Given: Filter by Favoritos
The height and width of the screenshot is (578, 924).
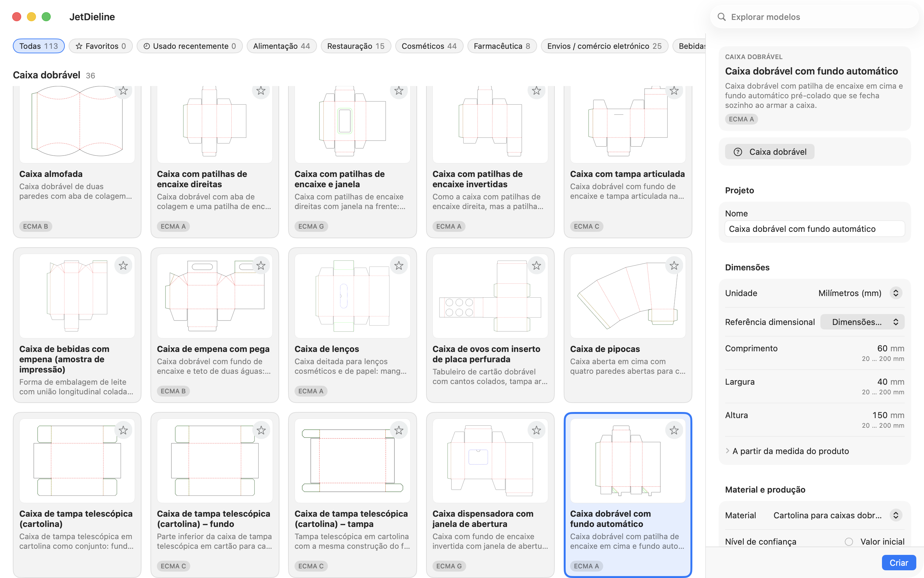Looking at the screenshot, I should click(x=100, y=46).
